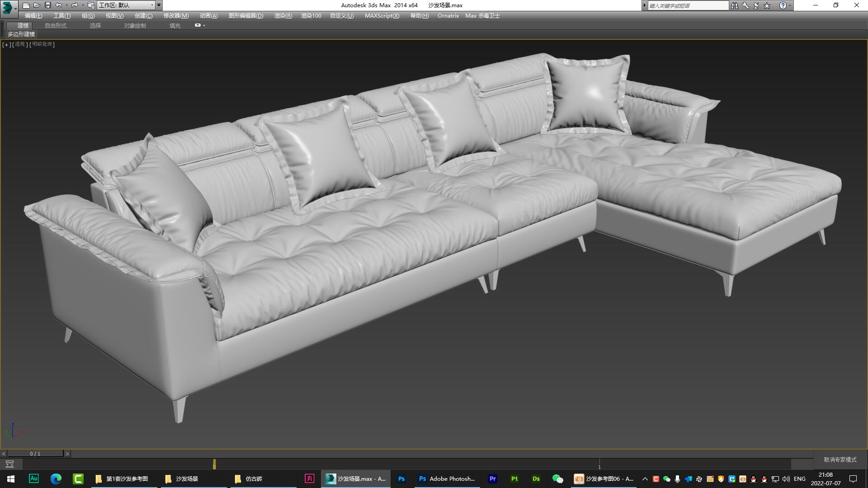Image resolution: width=868 pixels, height=488 pixels.
Task: Open a file using the Open folder icon
Action: tap(37, 5)
